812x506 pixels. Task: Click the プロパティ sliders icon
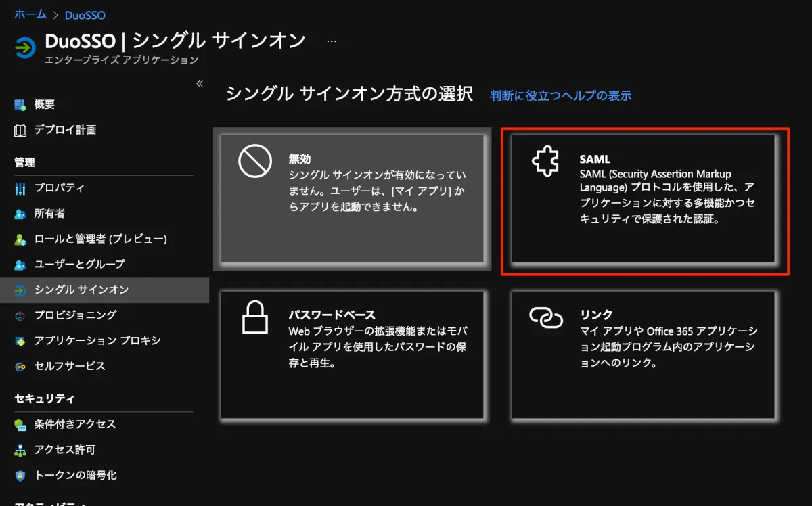[x=20, y=188]
